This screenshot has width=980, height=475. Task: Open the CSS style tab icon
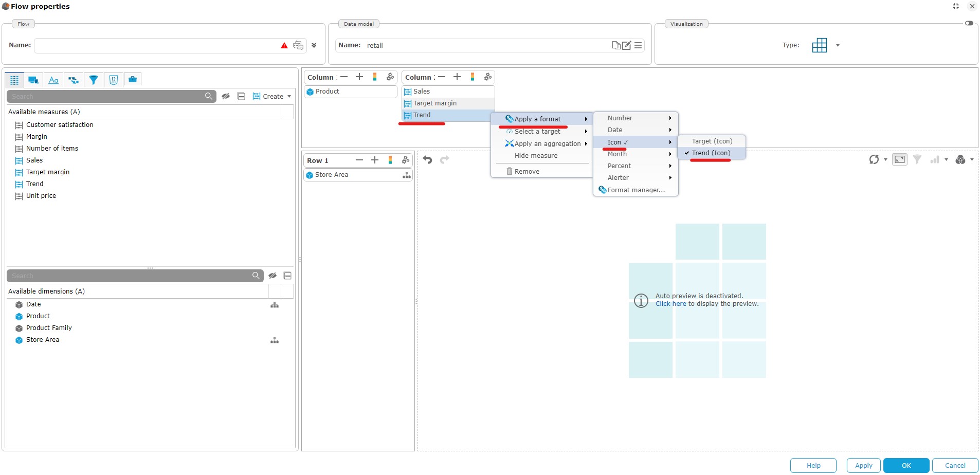point(114,80)
